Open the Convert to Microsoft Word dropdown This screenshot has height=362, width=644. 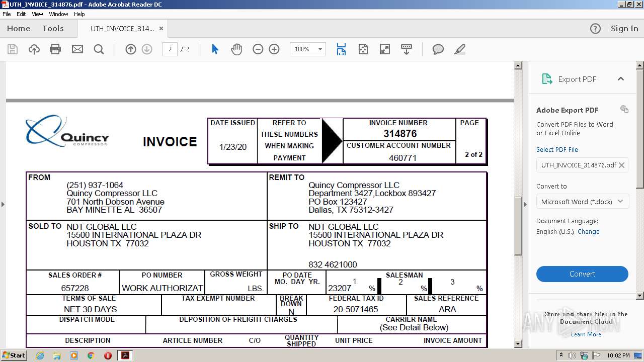tap(582, 202)
